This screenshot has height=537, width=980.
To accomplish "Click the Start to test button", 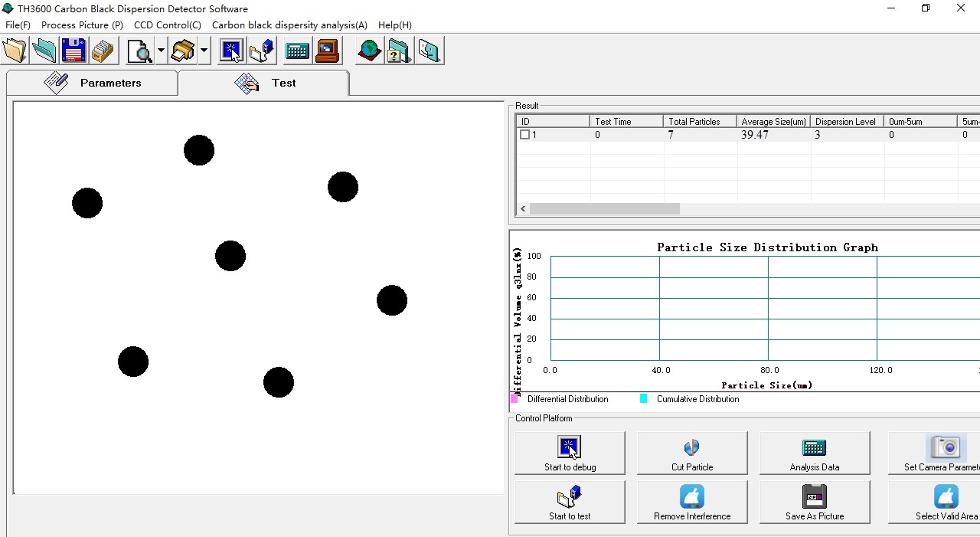I will click(570, 503).
